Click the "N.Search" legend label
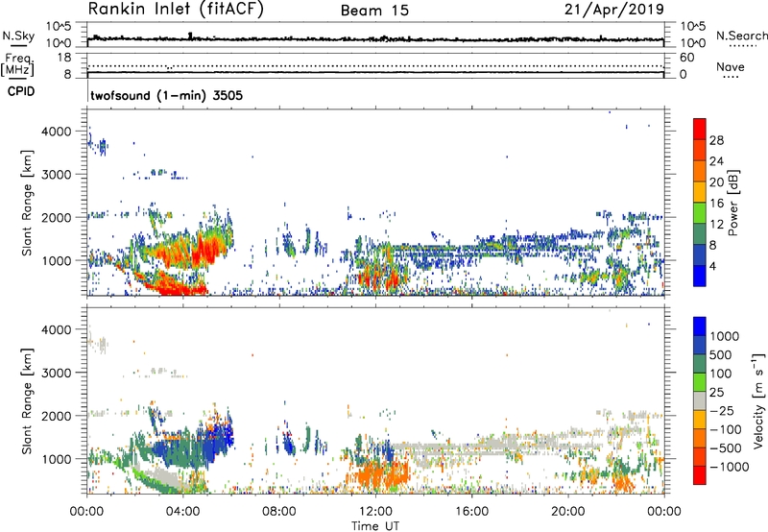The height and width of the screenshot is (532, 768). (742, 36)
